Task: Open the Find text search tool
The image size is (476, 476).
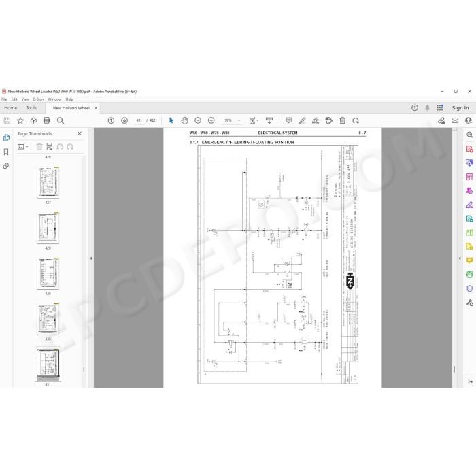Action: tap(61, 120)
